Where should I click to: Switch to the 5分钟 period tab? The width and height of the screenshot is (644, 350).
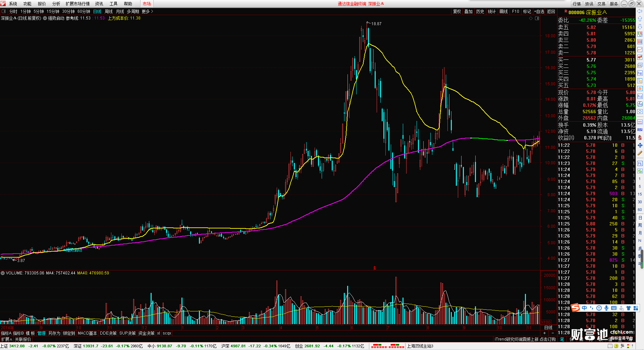coord(39,11)
